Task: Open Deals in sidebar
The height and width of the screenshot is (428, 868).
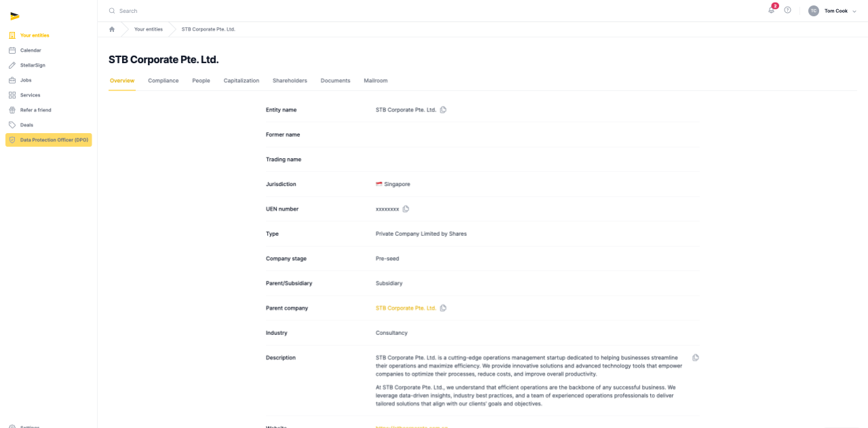Action: [x=48, y=125]
